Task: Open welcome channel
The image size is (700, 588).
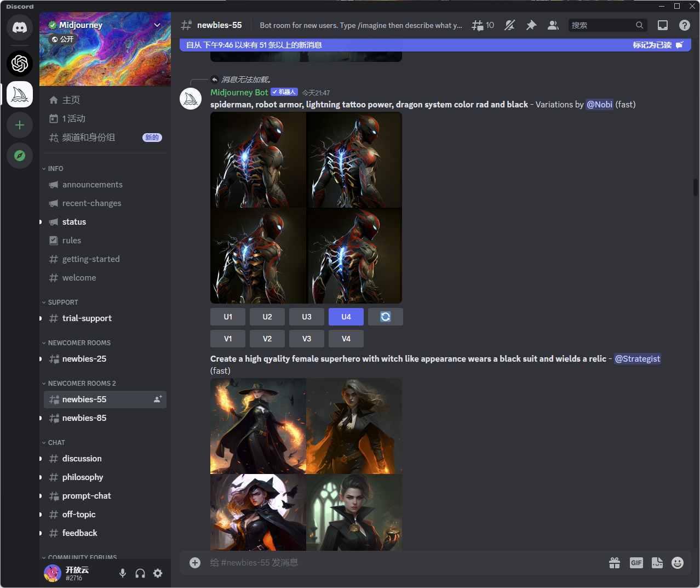Action: 105,278
